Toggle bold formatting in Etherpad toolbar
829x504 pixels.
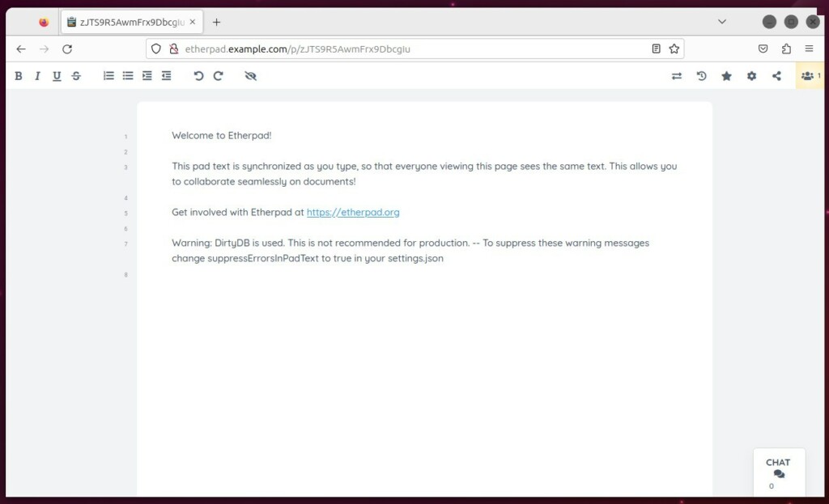(19, 76)
